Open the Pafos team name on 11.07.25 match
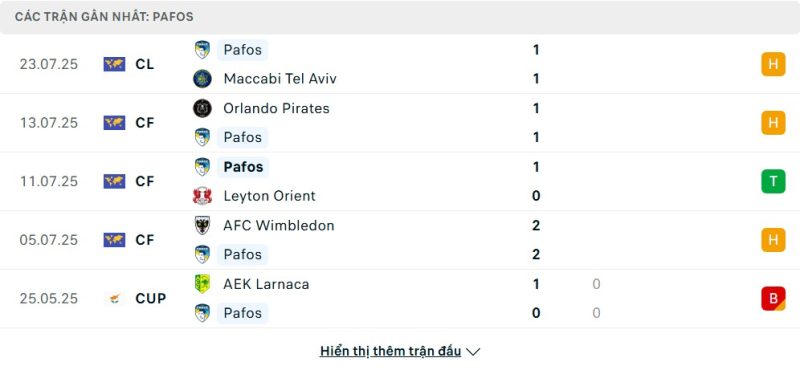Viewport: 800px width, 374px height. [243, 167]
